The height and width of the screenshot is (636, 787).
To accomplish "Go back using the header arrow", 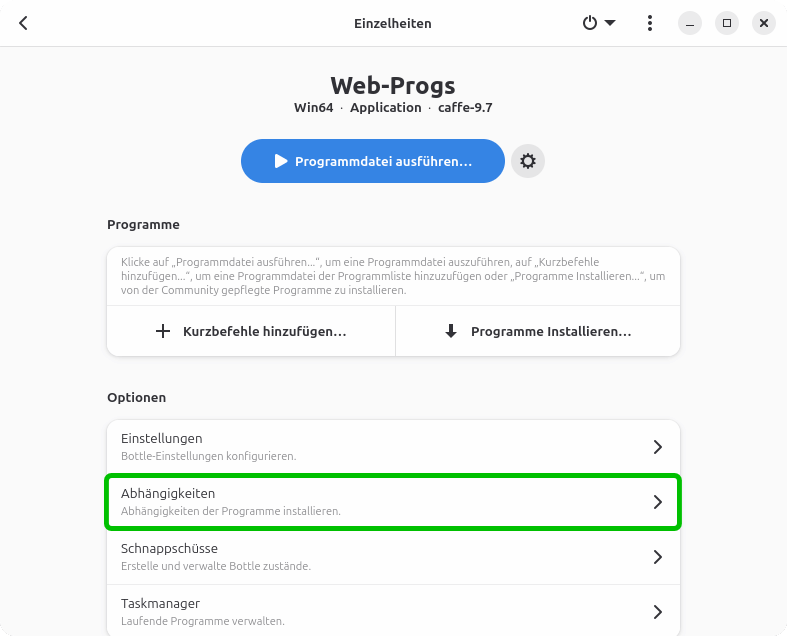I will pyautogui.click(x=24, y=23).
